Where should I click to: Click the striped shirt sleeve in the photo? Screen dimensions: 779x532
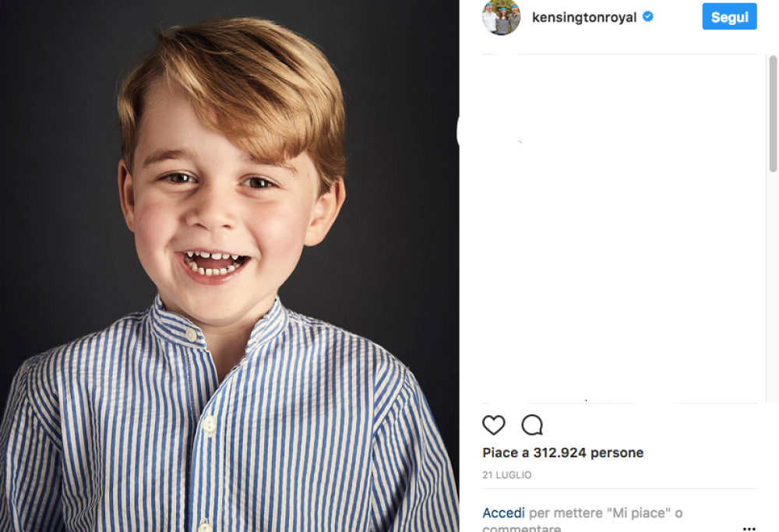(47, 436)
